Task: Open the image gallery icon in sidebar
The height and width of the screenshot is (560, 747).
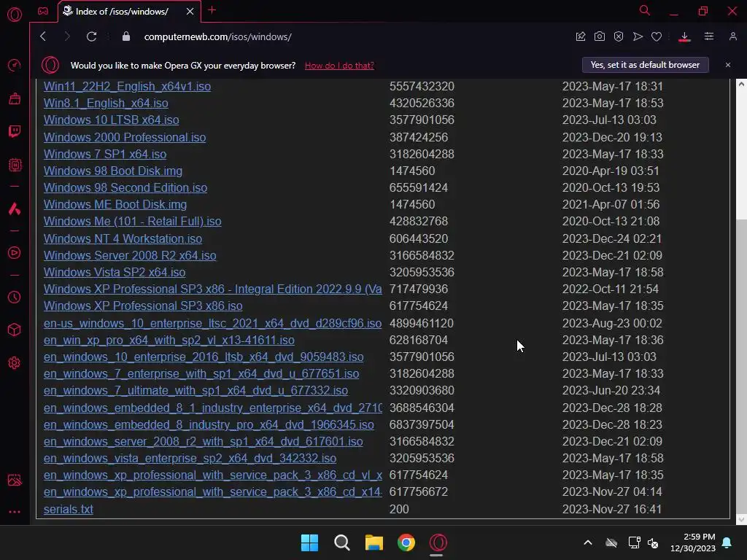Action: (x=15, y=480)
